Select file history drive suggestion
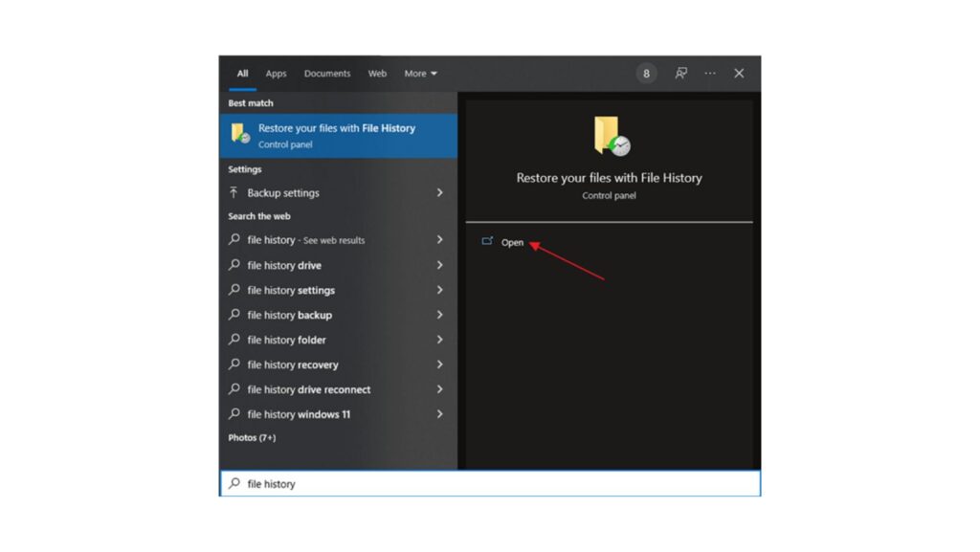980x552 pixels. point(338,265)
